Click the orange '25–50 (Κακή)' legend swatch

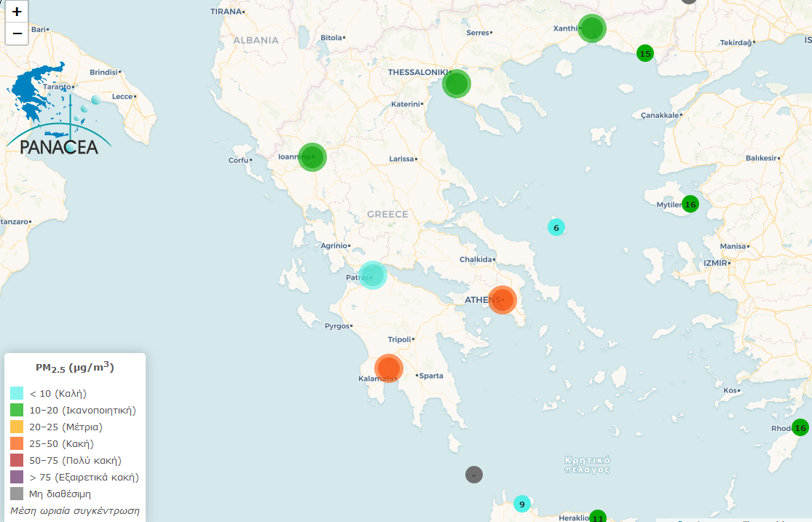pos(17,443)
